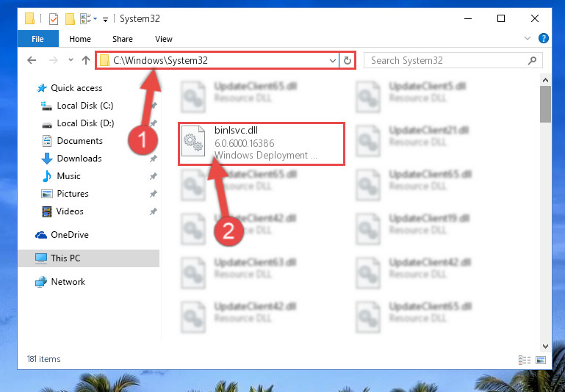
Task: Unpin Videos using its pin icon
Action: click(x=154, y=211)
